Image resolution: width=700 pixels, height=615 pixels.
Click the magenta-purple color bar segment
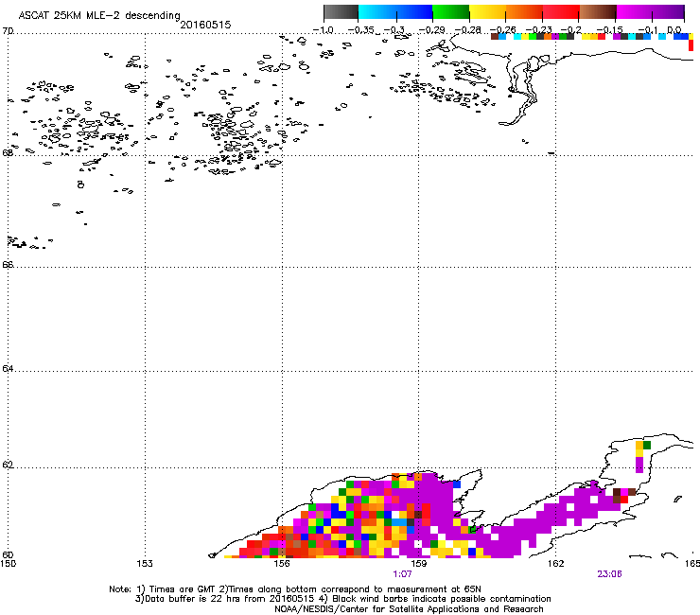pos(651,12)
